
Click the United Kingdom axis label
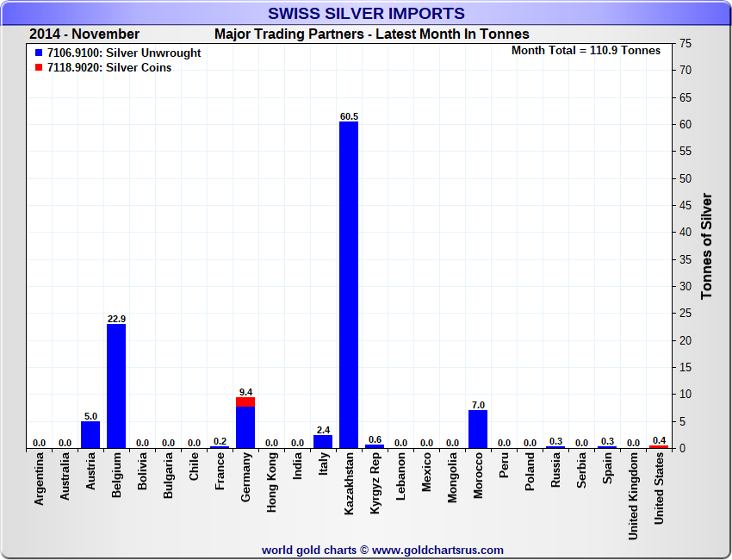633,496
